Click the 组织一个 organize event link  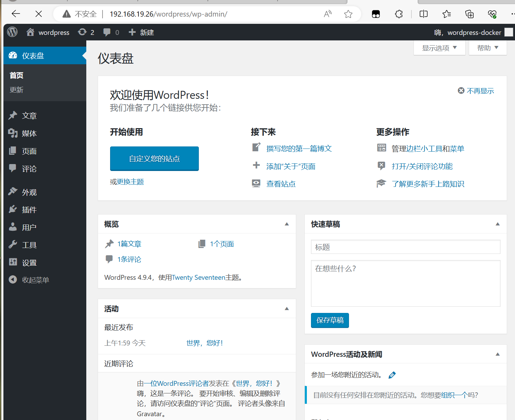(x=454, y=395)
